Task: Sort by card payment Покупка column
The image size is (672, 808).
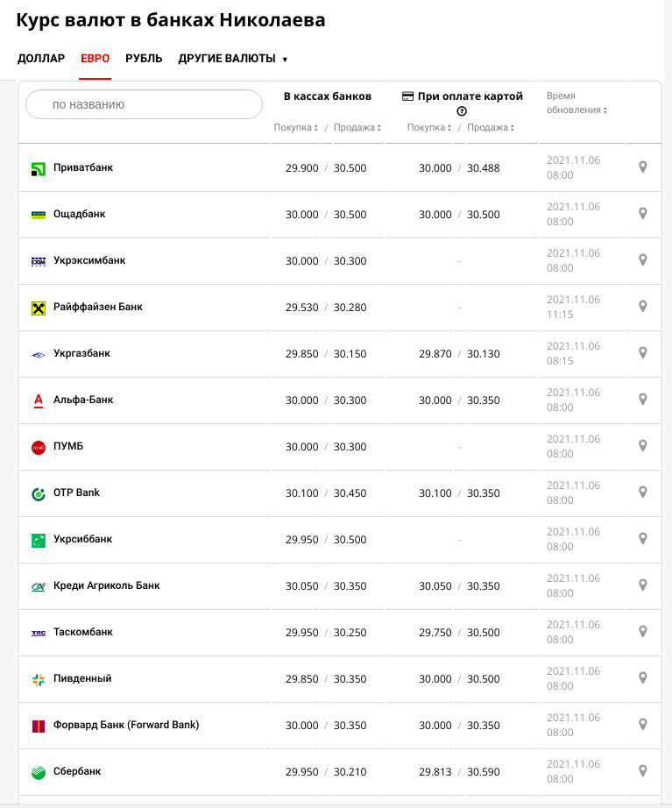Action: tap(428, 127)
